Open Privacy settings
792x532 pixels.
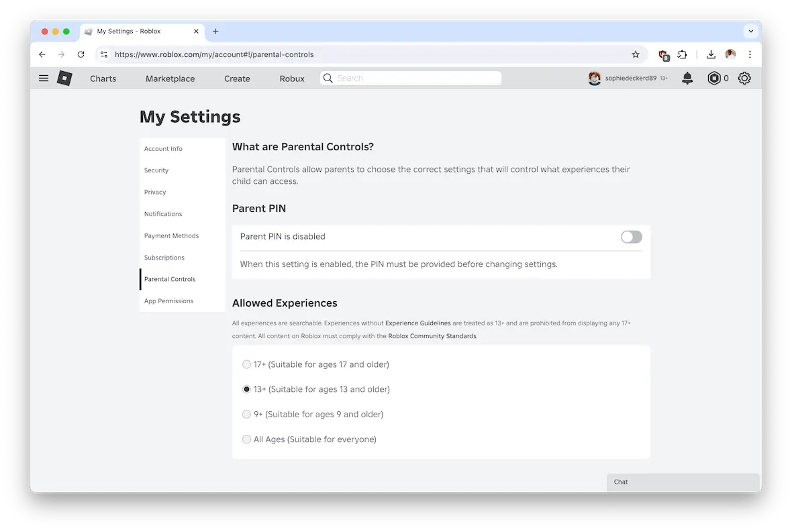pos(183,193)
